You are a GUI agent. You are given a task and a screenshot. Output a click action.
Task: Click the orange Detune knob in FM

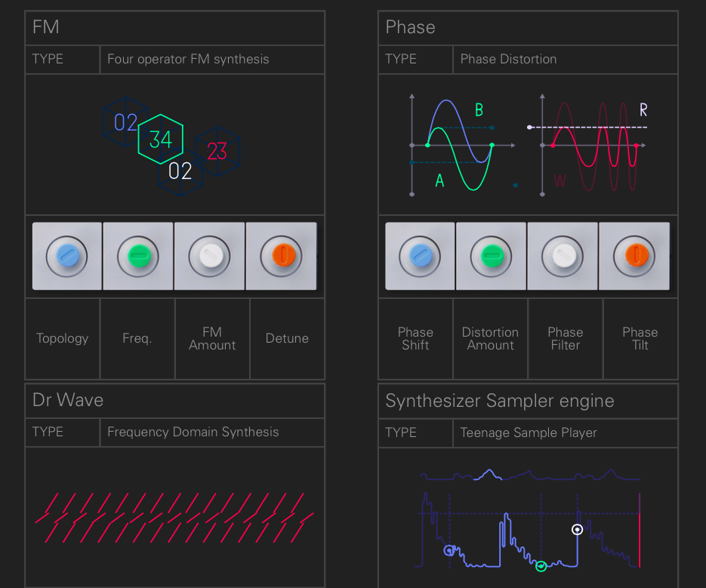(282, 256)
